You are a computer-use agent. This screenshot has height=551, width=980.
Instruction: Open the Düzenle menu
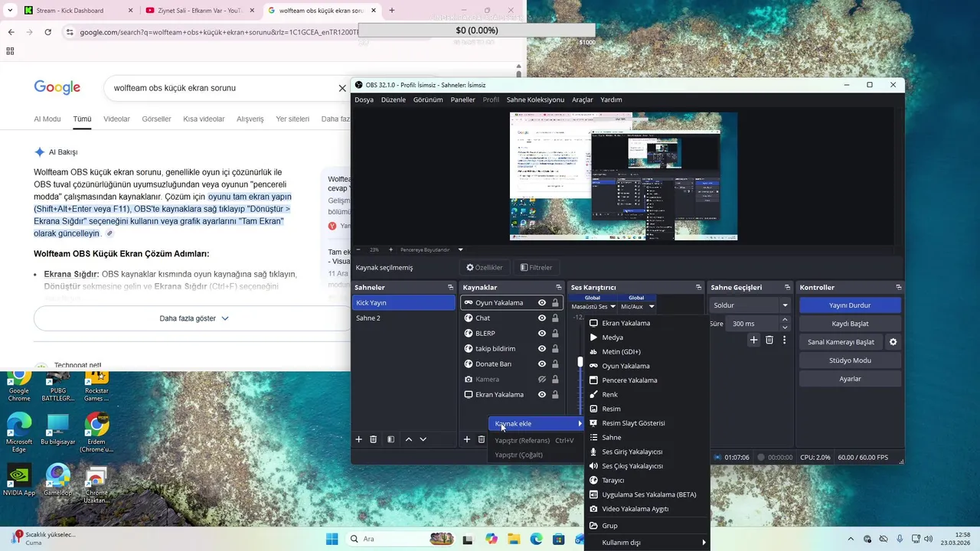pos(394,100)
